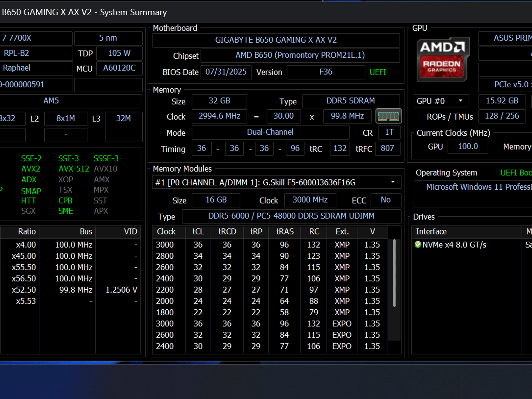Select the x45.00 ratio row
Viewport: 532px width, 399px height.
point(70,256)
